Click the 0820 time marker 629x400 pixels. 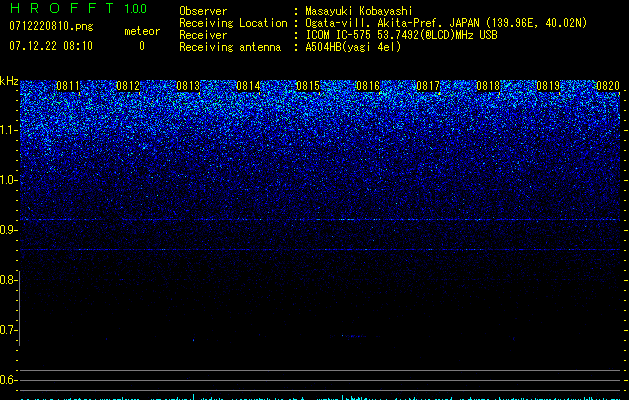(x=608, y=86)
